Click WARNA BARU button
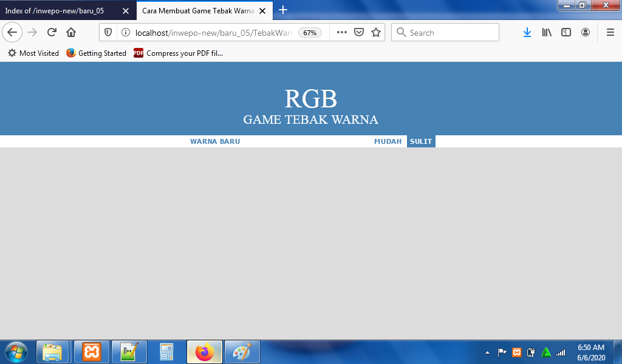The height and width of the screenshot is (364, 622). (x=215, y=141)
